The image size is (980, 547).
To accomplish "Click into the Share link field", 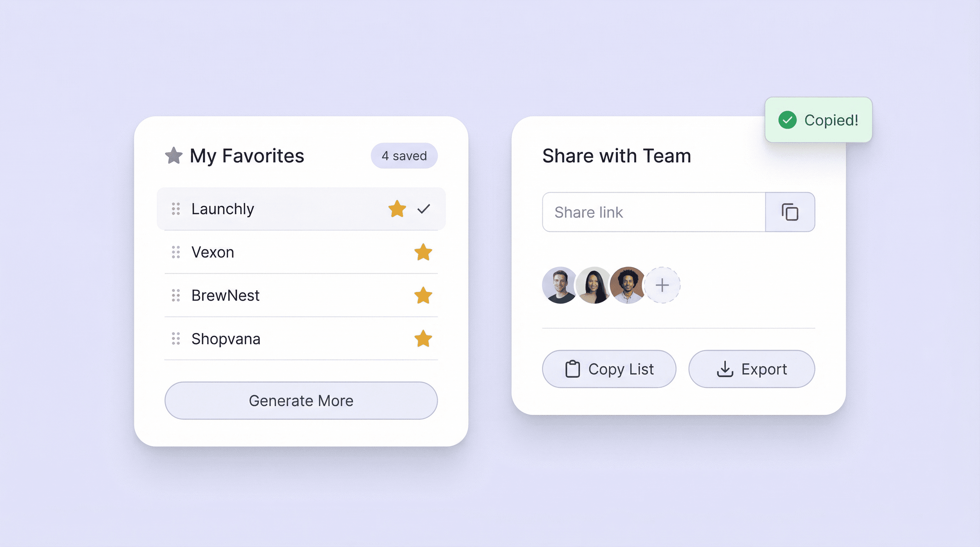I will coord(653,212).
